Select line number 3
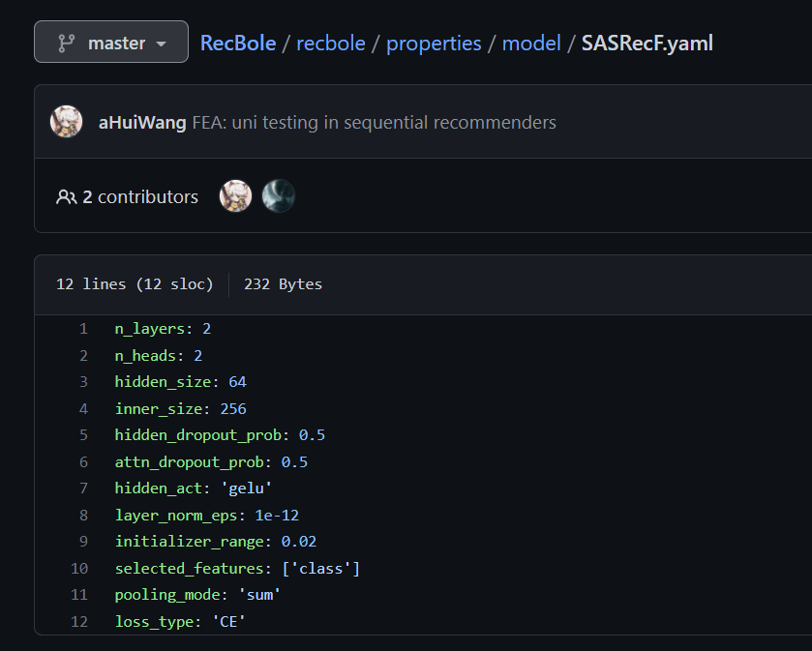The image size is (812, 651). tap(83, 382)
